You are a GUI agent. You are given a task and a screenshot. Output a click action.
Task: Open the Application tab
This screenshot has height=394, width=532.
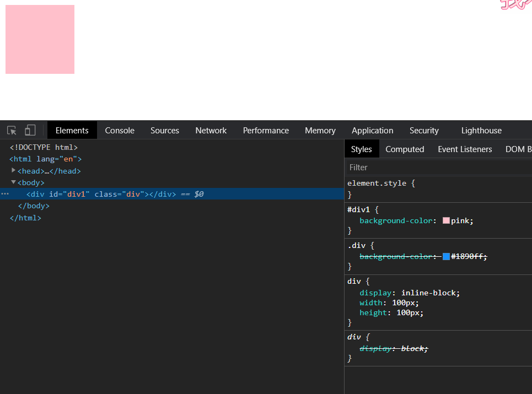tap(372, 131)
